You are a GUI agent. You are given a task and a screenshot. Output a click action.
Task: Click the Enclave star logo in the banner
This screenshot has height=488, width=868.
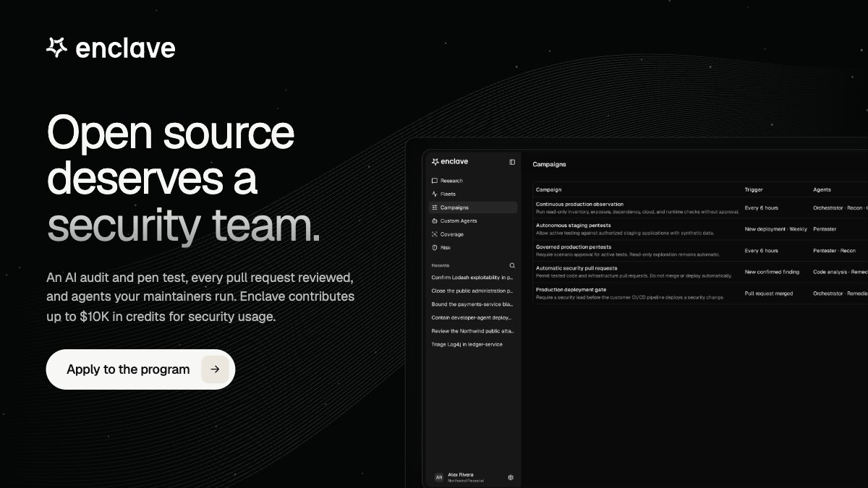pos(56,48)
